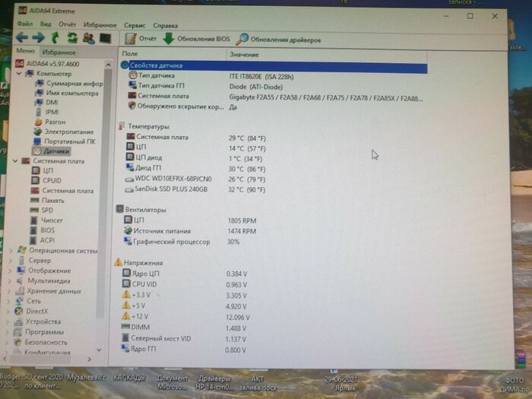Collapse the Компьютер tree node
This screenshot has width=532, height=399.
[x=19, y=74]
